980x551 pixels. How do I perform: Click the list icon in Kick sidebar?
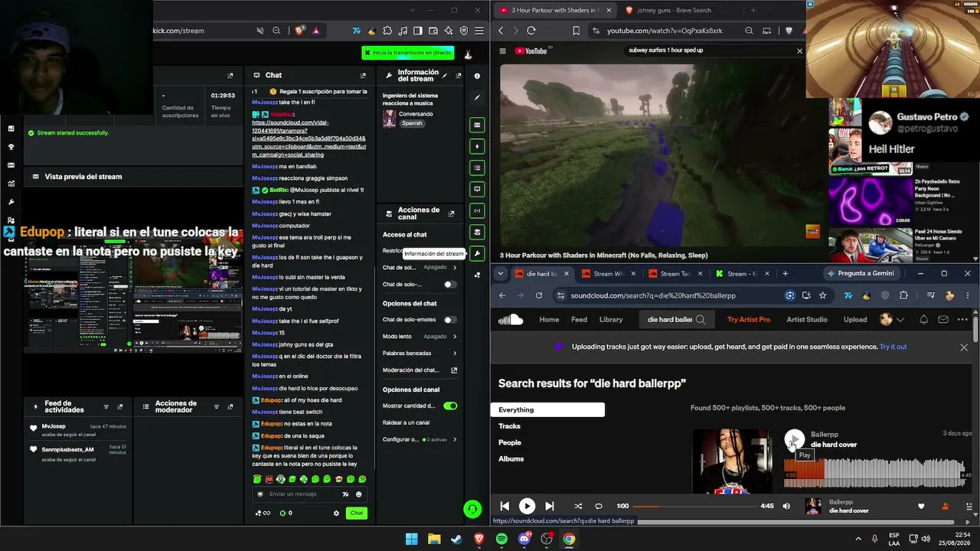point(477,168)
